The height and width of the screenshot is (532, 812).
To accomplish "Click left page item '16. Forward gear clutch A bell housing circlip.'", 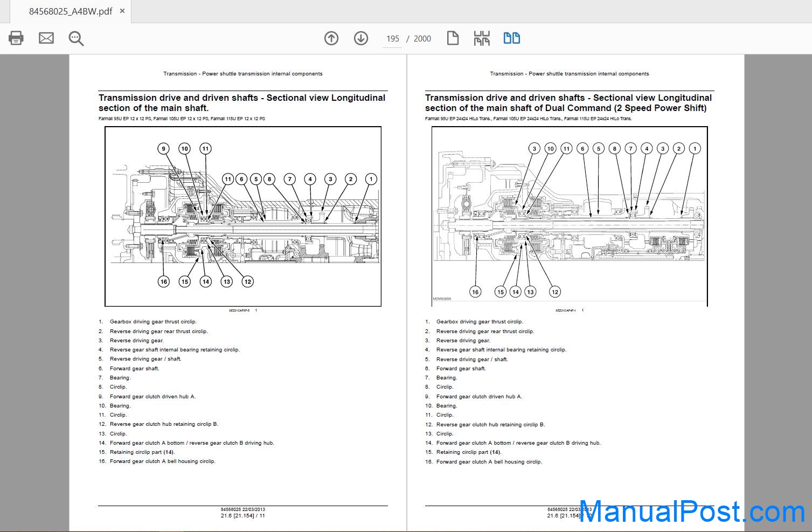I will pyautogui.click(x=157, y=461).
